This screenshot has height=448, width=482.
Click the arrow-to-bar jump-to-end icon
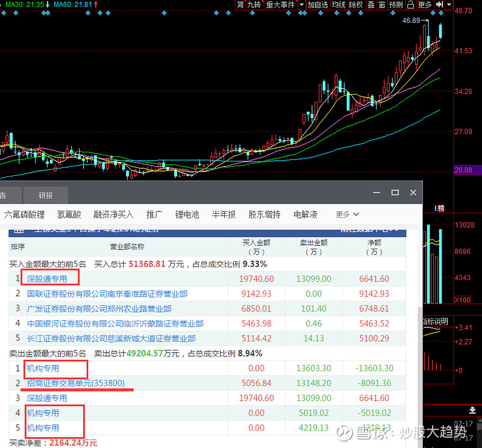pos(440,5)
